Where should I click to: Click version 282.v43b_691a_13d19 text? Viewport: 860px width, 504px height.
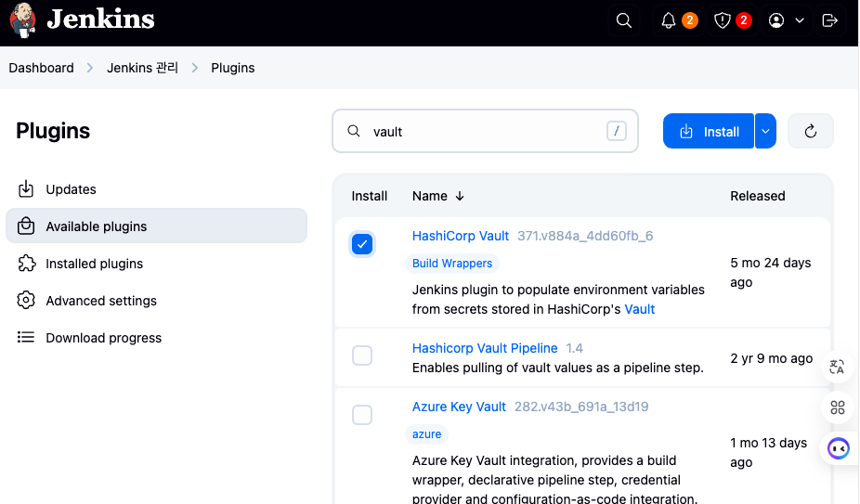coord(581,407)
